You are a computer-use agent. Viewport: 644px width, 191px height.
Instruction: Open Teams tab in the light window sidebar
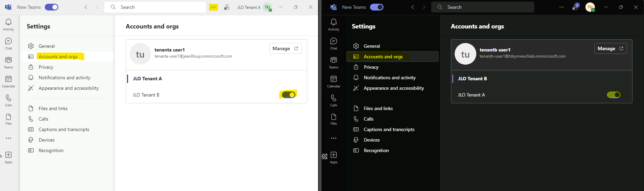point(8,63)
